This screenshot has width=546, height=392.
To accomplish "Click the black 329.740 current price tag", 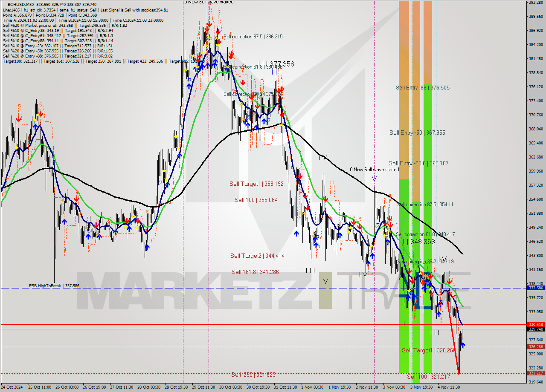I will [x=536, y=329].
